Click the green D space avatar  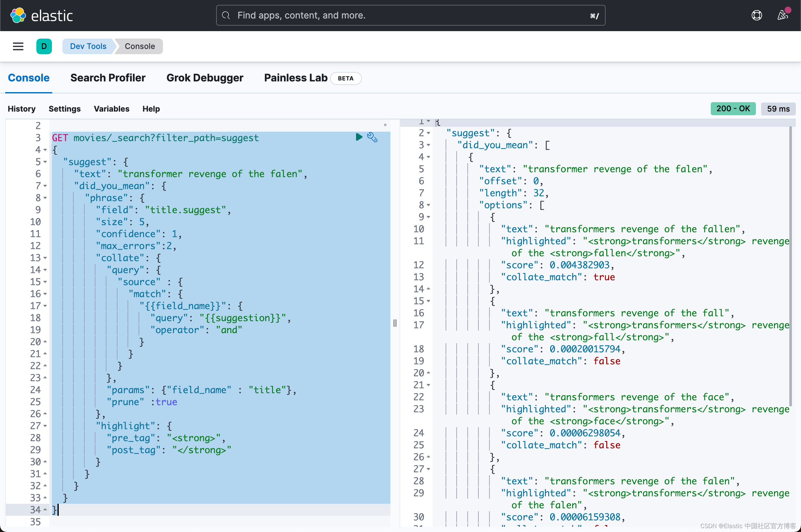pyautogui.click(x=44, y=46)
